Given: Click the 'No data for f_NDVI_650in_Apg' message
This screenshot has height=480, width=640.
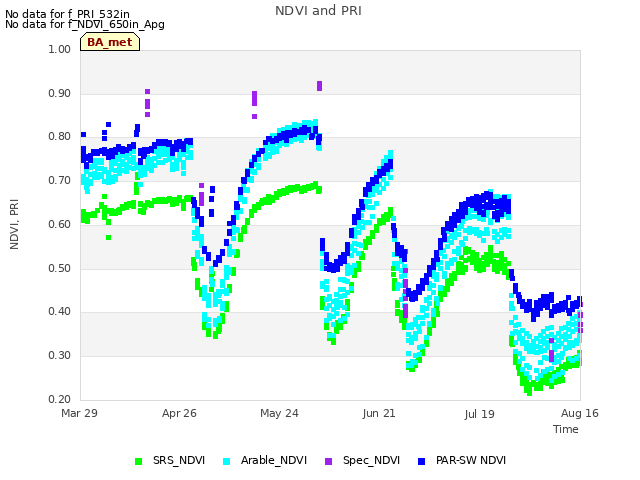Looking at the screenshot, I should click(85, 24).
